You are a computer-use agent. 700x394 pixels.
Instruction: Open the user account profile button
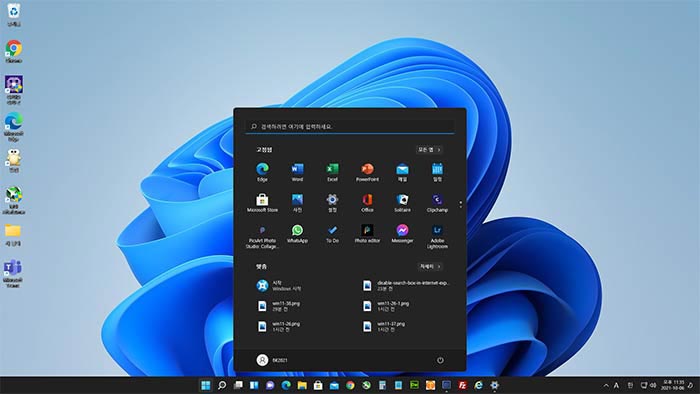click(272, 360)
